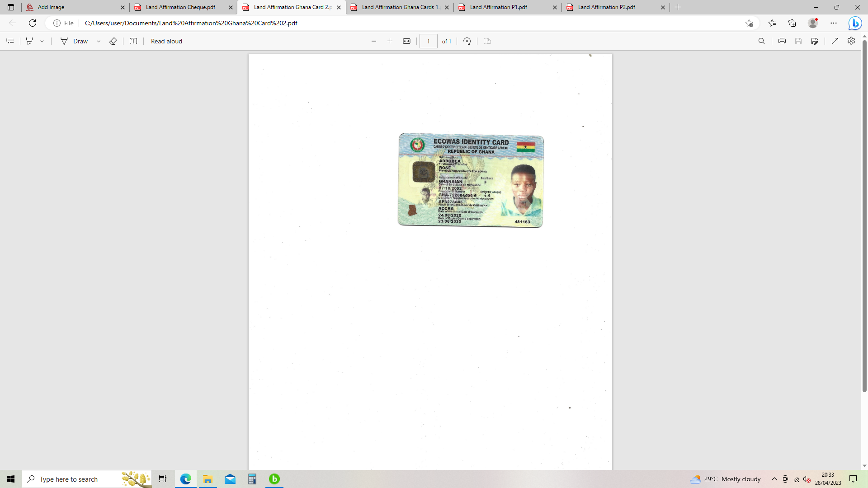Open weather widget showing 29°C Mostly cloudy
Screen dimensions: 868x488
click(x=725, y=479)
